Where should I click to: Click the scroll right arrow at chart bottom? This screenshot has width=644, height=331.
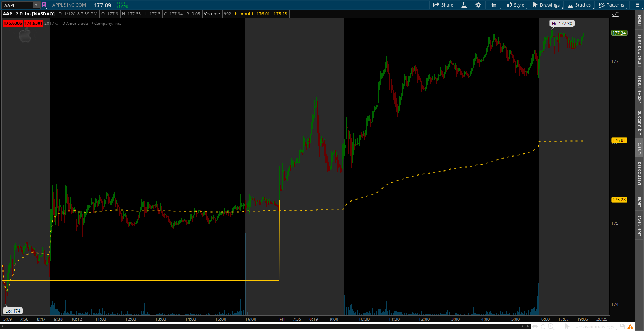click(528, 326)
